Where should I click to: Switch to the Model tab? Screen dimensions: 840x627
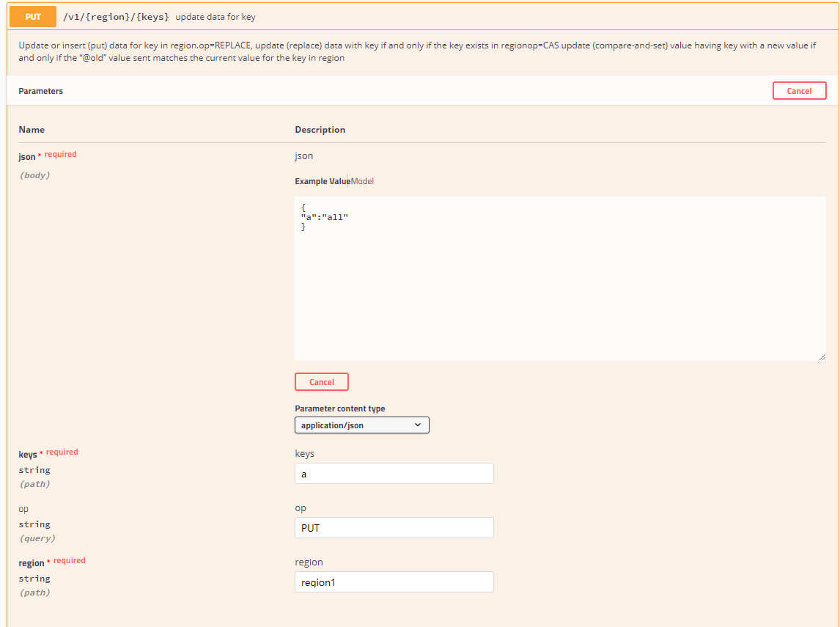coord(363,181)
